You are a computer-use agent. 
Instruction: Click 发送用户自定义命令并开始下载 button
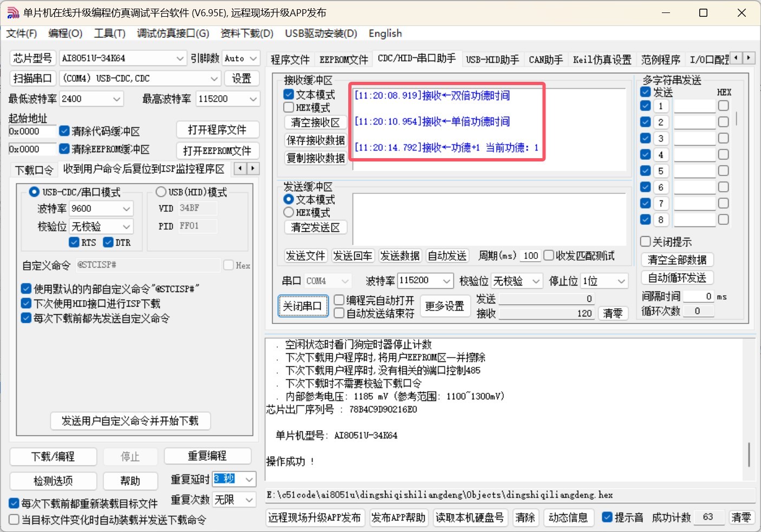click(130, 421)
